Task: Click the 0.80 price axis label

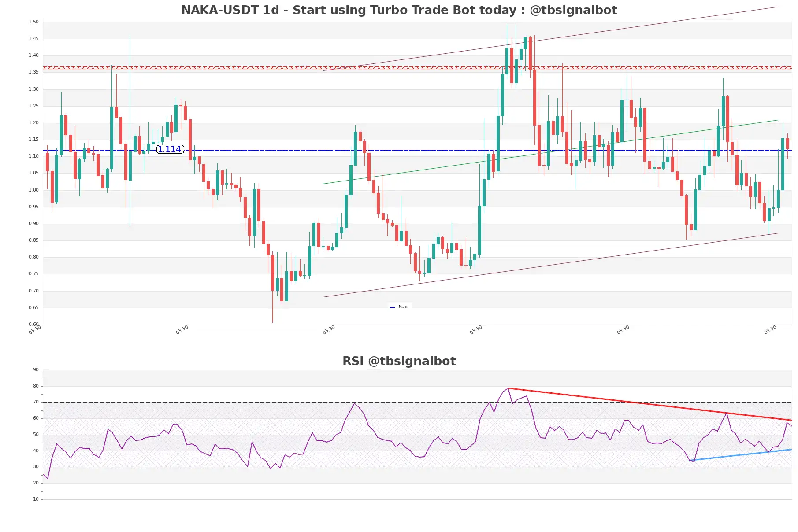Action: tap(33, 257)
